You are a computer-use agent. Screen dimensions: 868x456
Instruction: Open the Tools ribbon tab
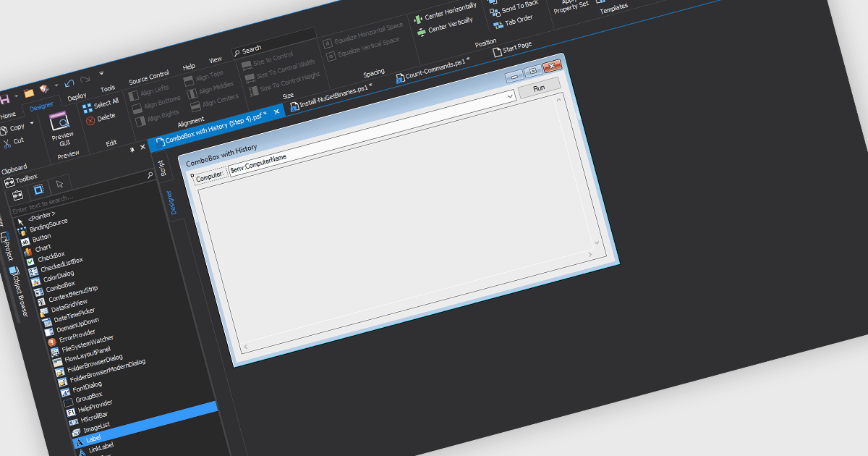click(x=108, y=88)
